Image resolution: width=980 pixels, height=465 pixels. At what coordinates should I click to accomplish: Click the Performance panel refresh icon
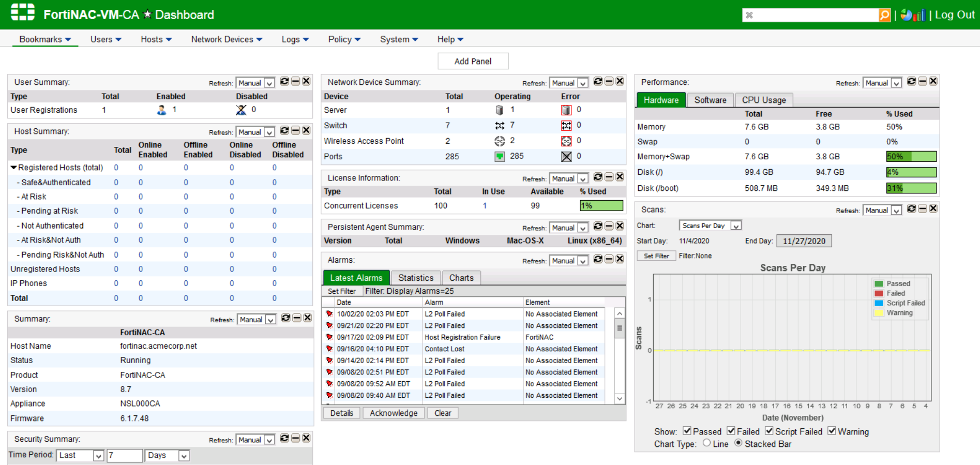[911, 82]
